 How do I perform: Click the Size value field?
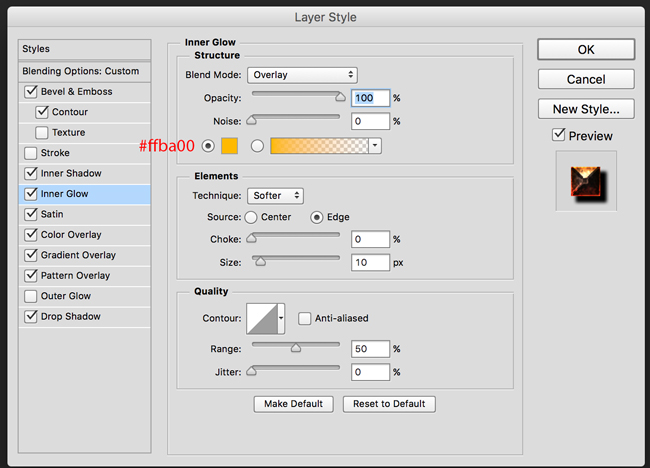click(370, 262)
